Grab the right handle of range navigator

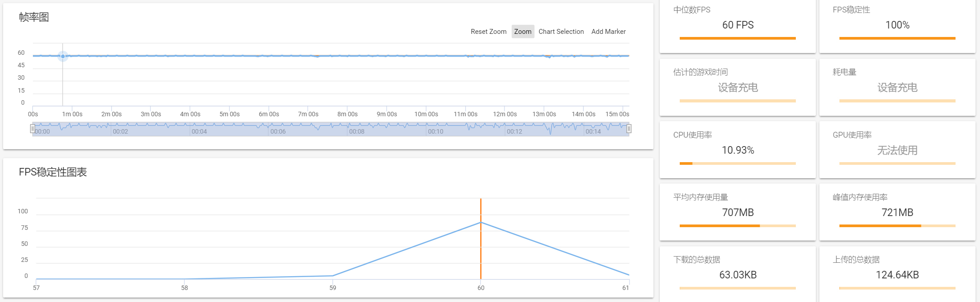[629, 129]
